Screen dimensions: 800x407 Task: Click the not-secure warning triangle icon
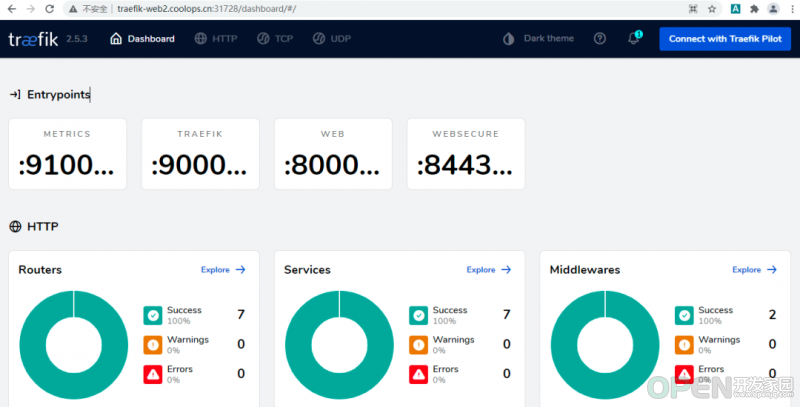pyautogui.click(x=73, y=9)
